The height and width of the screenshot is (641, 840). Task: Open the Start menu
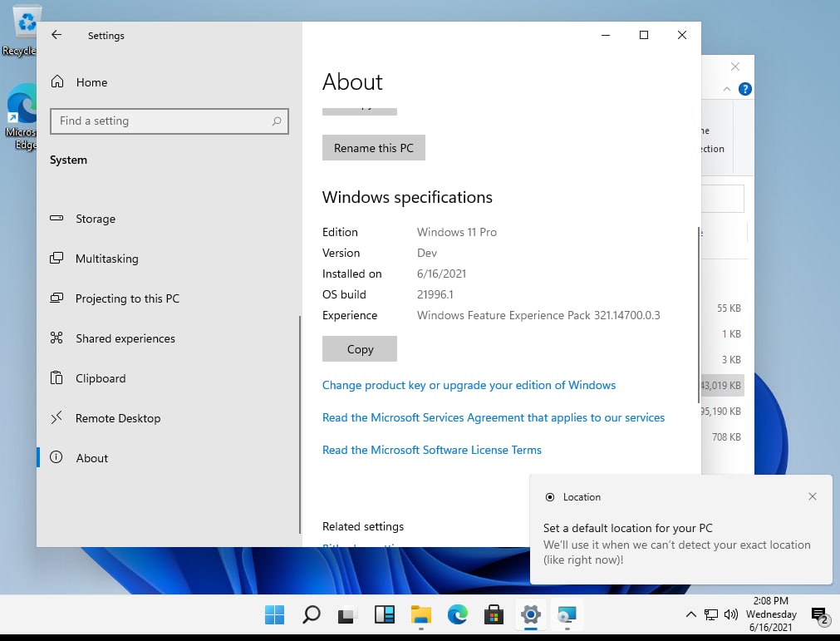pyautogui.click(x=275, y=614)
